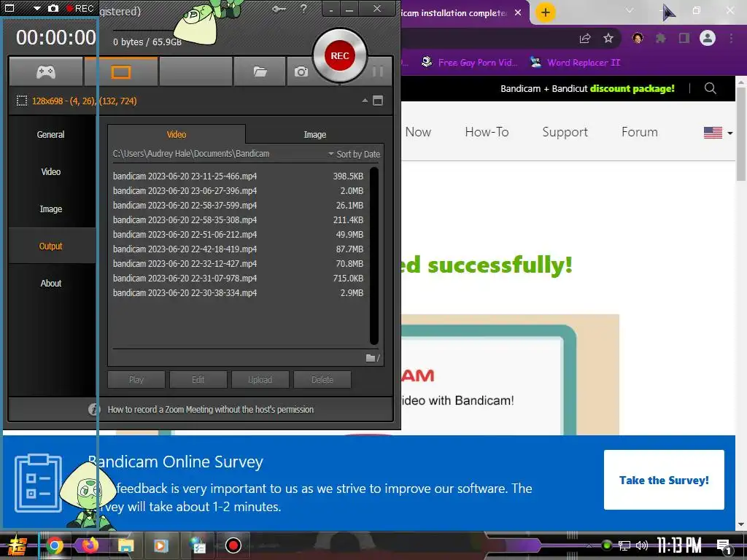Bookmark this page with the star icon
This screenshot has width=747, height=560.
pos(608,39)
